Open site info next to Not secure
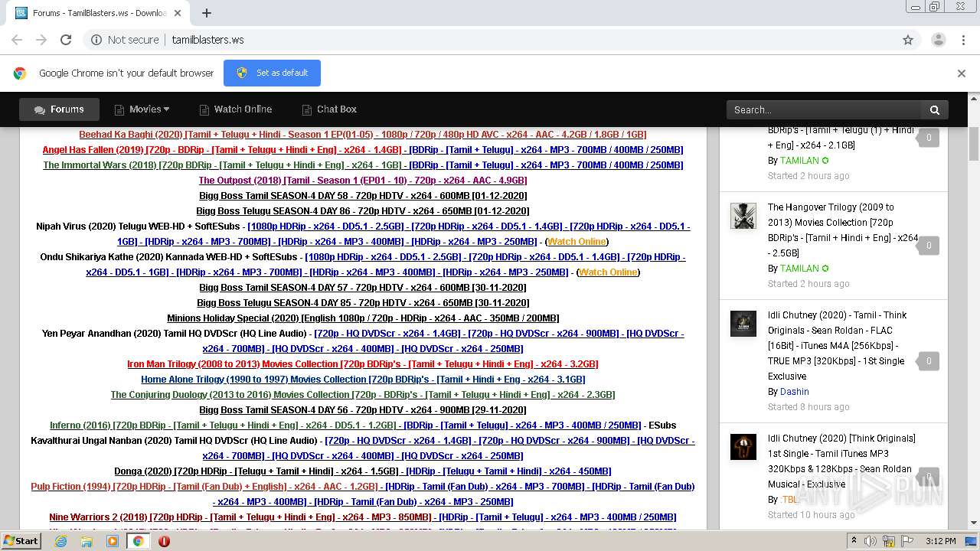 tap(96, 40)
